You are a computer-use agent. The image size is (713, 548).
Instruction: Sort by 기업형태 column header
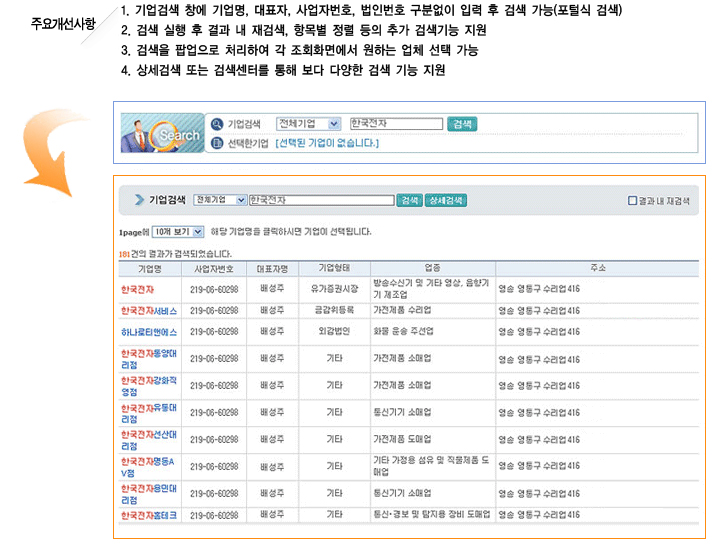pos(334,268)
